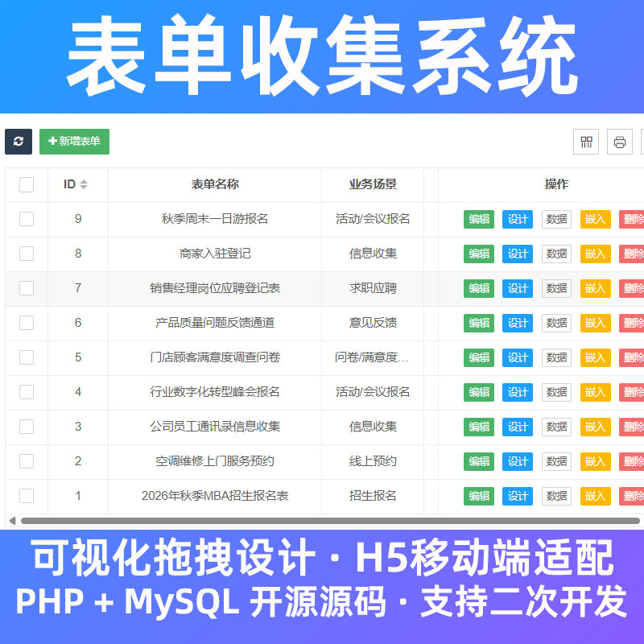Click 数据 for 产品质量问题反馈通道

point(556,324)
